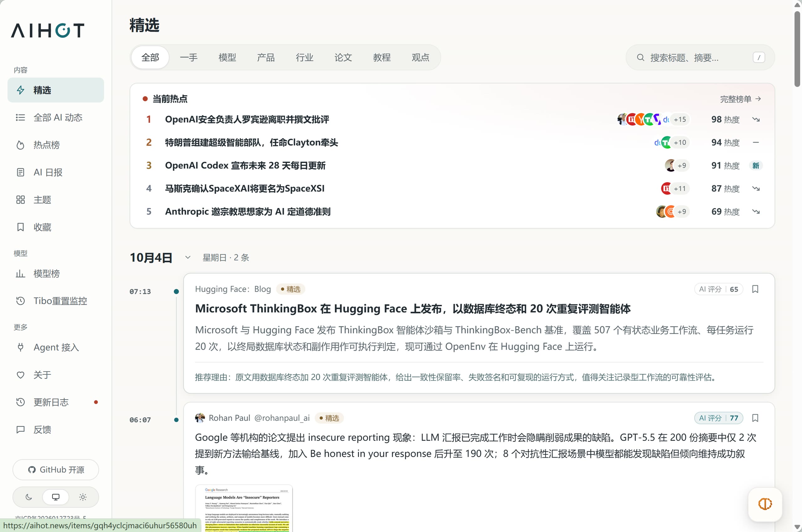The image size is (802, 532).
Task: Click the page vertical scrollbar thumb
Action: click(797, 49)
